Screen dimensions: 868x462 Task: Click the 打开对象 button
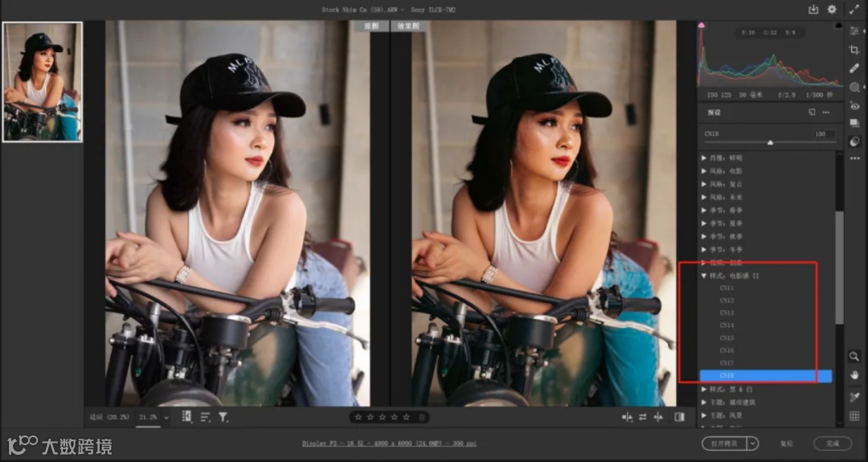[724, 444]
